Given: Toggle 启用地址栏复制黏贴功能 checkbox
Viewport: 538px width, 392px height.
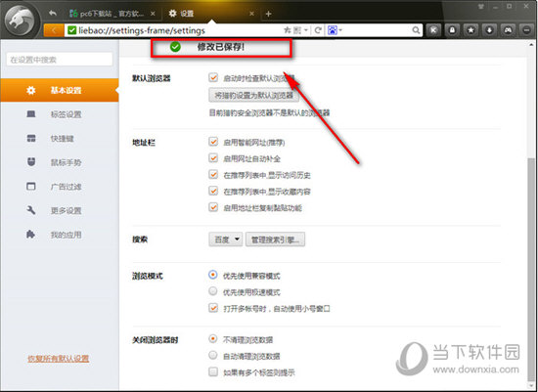Looking at the screenshot, I should click(213, 207).
